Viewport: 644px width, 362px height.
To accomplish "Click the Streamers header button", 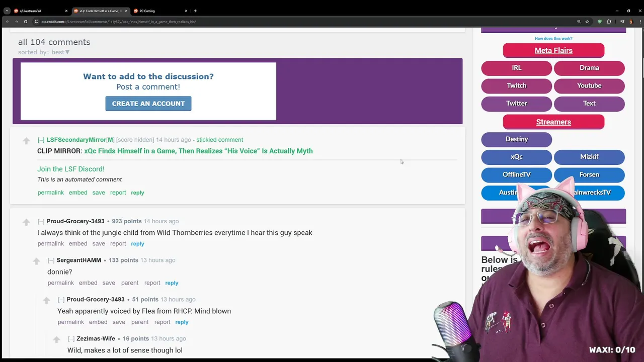I will (553, 122).
